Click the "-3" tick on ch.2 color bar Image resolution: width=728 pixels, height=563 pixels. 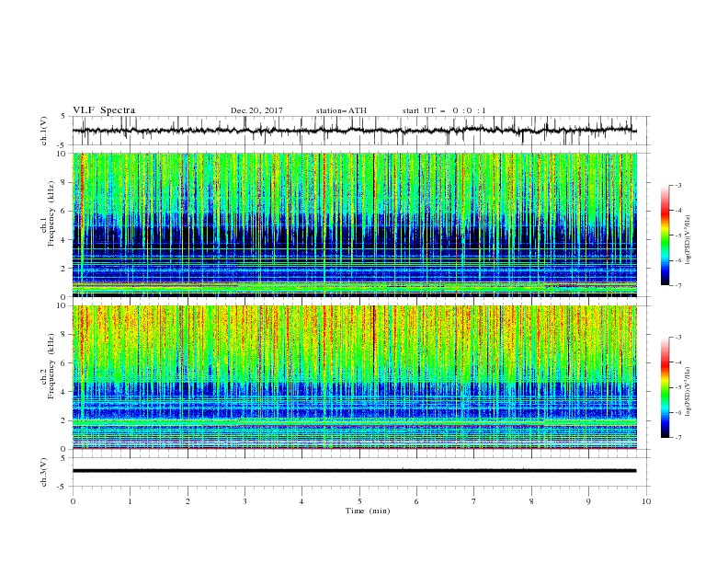pos(678,338)
